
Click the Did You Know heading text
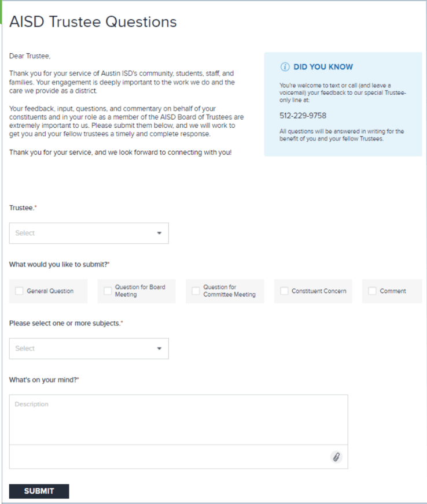[323, 67]
